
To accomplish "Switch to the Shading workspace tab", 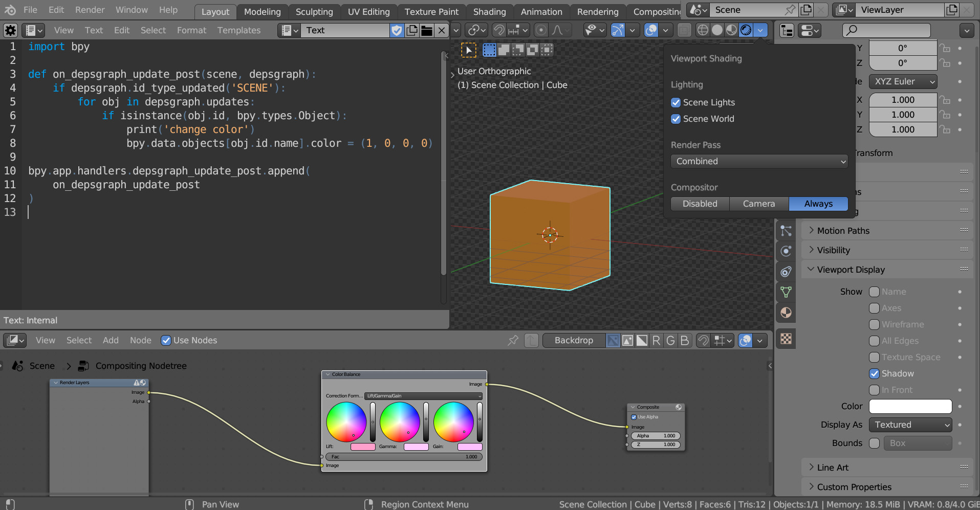I will (x=489, y=11).
